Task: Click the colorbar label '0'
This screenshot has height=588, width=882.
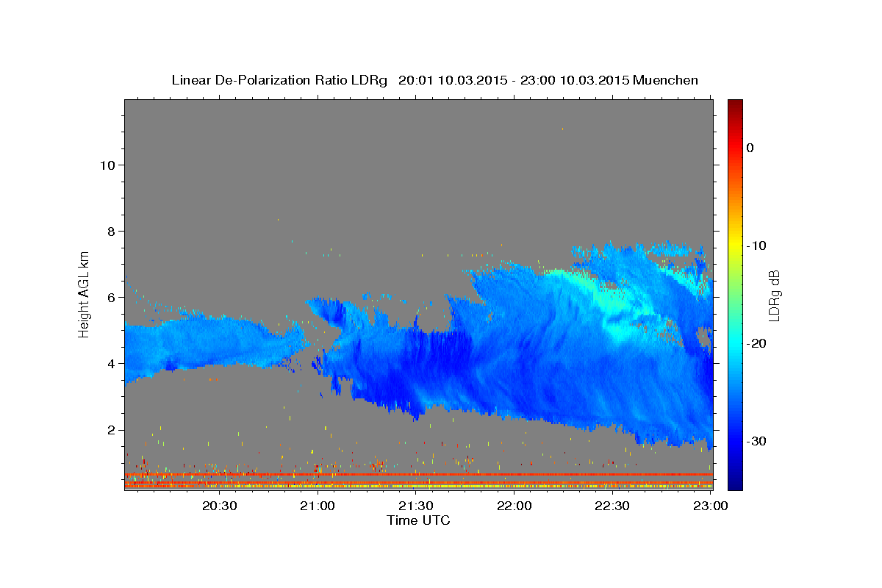Action: coord(750,148)
